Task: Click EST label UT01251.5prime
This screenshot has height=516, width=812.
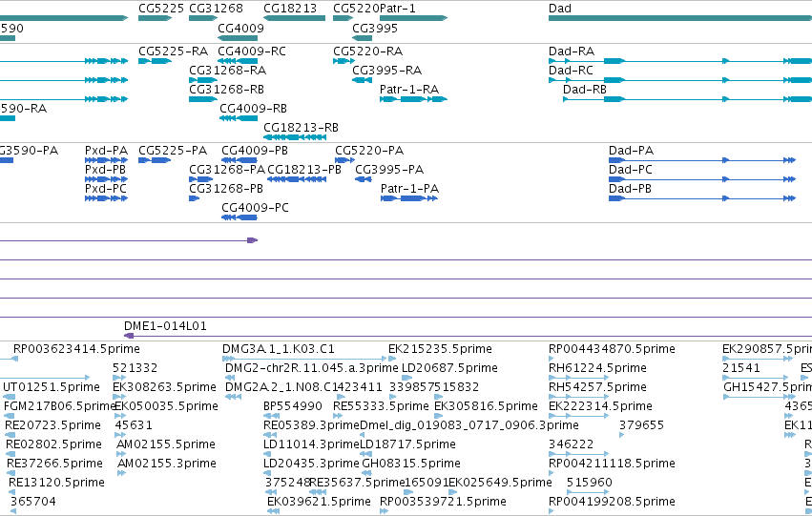Action: click(x=52, y=387)
